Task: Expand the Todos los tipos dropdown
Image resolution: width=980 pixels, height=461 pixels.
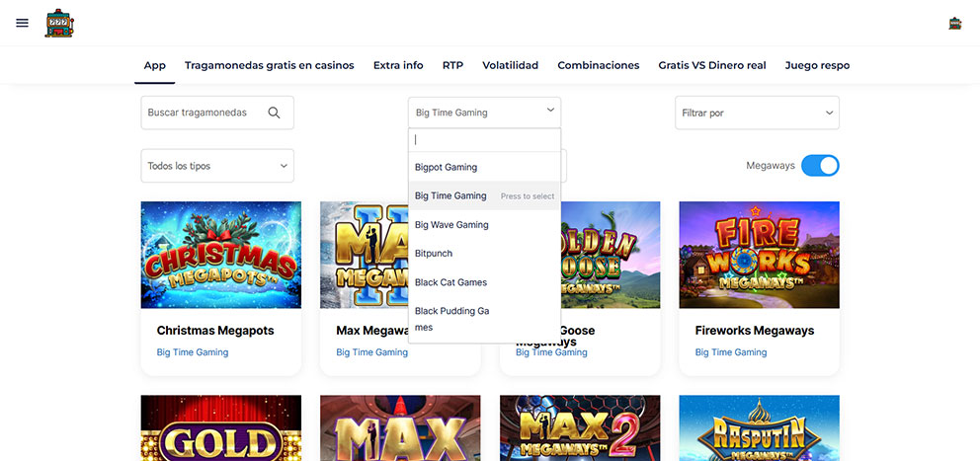Action: pos(217,166)
